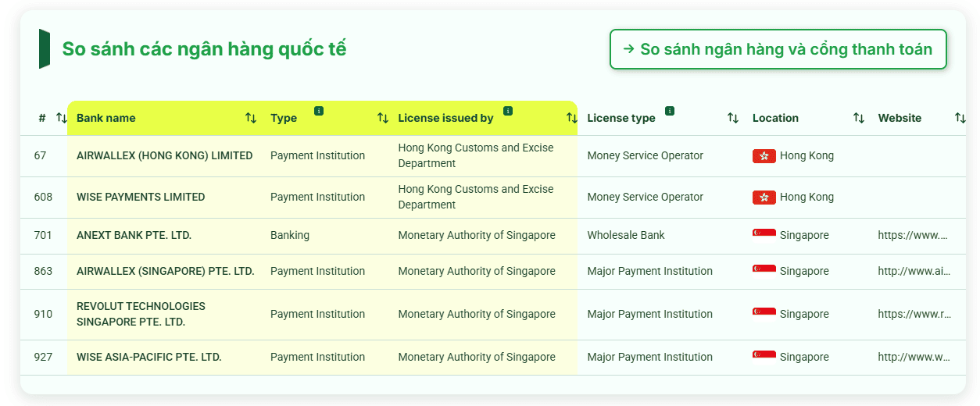Click Hong Kong flag in row 67

[x=764, y=155]
